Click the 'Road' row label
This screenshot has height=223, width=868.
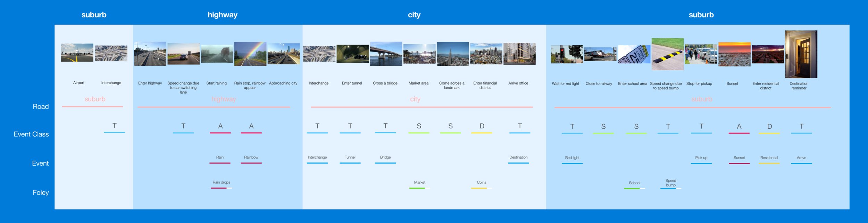pos(41,106)
